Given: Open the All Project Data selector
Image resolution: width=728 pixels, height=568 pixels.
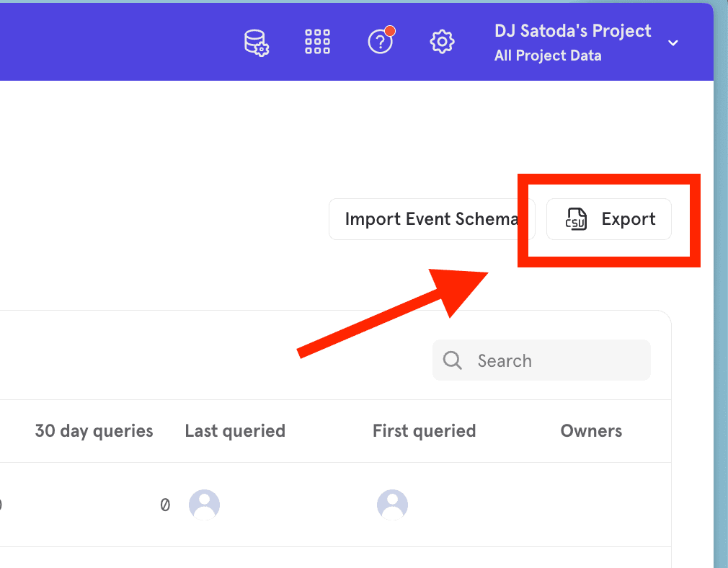Looking at the screenshot, I should click(x=547, y=56).
